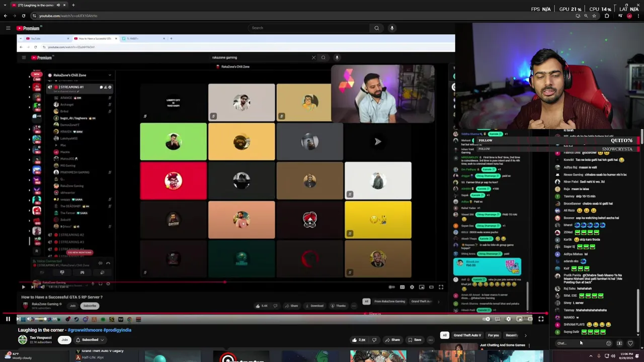644x362 pixels.
Task: Open the browser profile avatar
Action: [629, 16]
